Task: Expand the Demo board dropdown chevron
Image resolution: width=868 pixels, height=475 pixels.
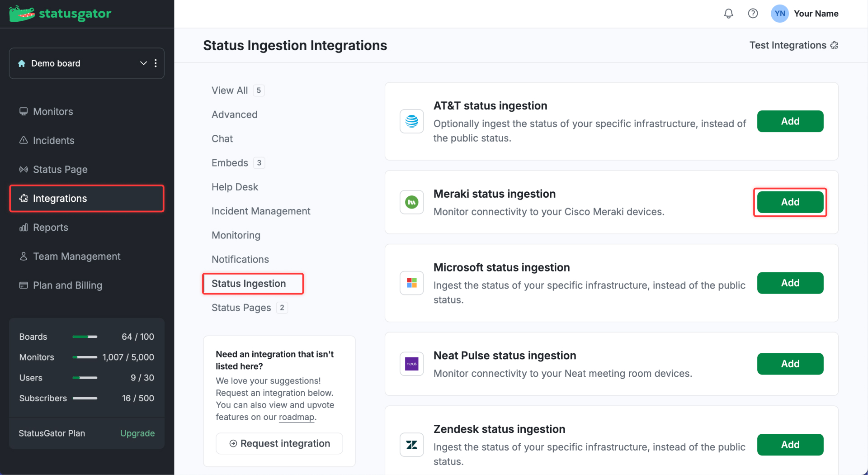Action: 143,63
